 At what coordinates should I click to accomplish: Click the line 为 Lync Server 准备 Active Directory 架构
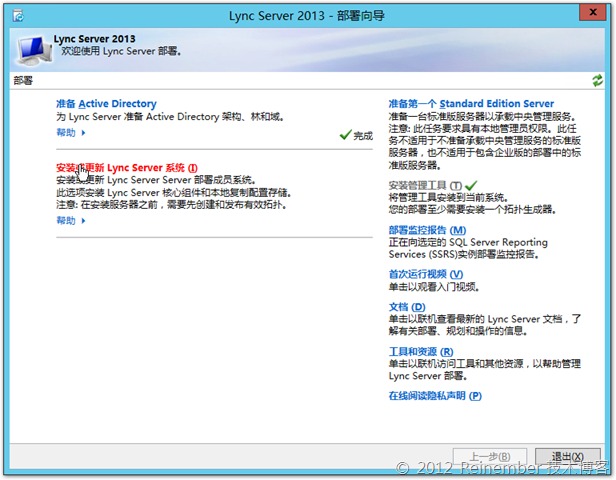[x=170, y=117]
